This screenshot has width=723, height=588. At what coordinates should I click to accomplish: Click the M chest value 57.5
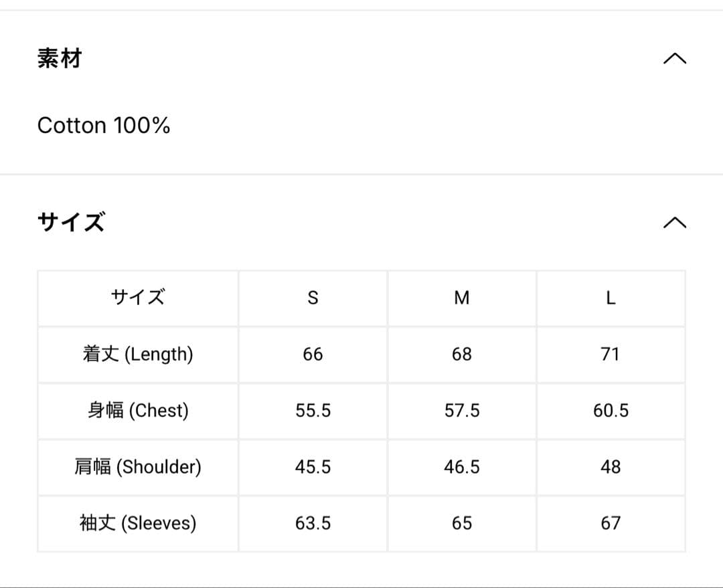coord(462,410)
